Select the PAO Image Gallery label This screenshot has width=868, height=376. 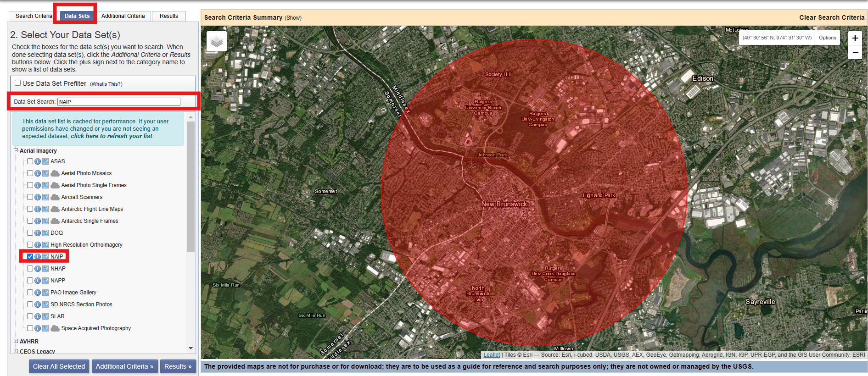pyautogui.click(x=73, y=293)
